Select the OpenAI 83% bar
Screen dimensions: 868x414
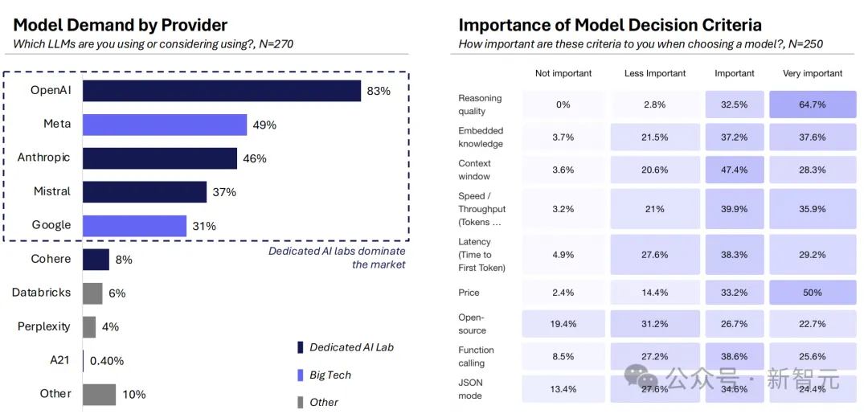222,91
